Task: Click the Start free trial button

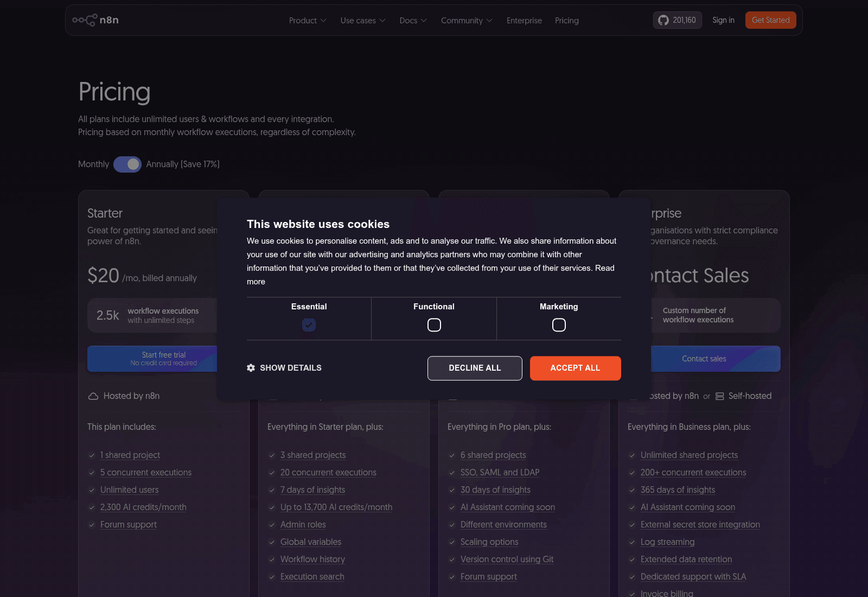Action: pos(152,359)
